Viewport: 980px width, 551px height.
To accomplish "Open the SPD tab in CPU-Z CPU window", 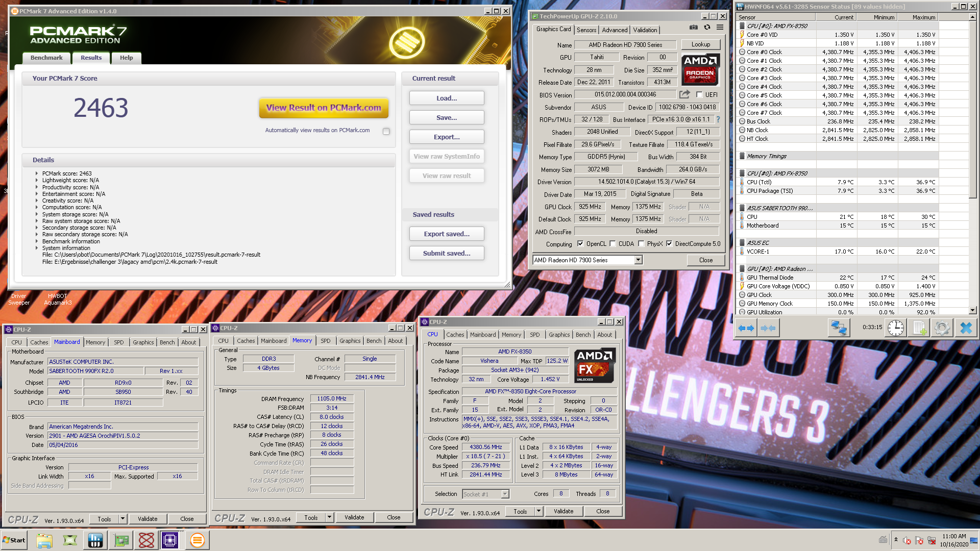I will click(534, 335).
